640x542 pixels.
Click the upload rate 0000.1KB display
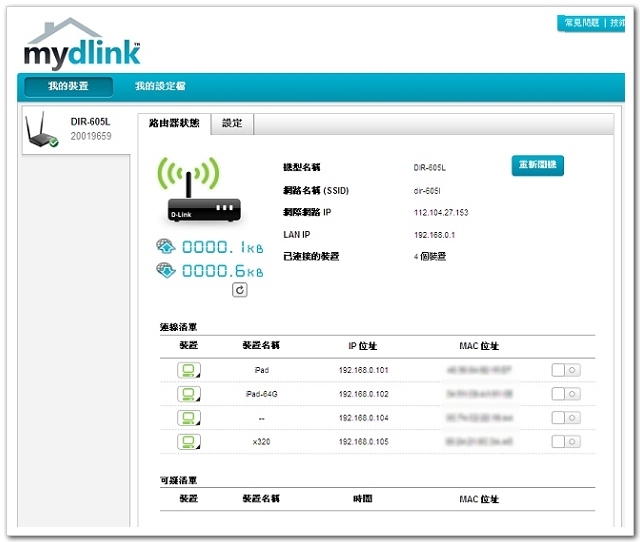(x=222, y=247)
